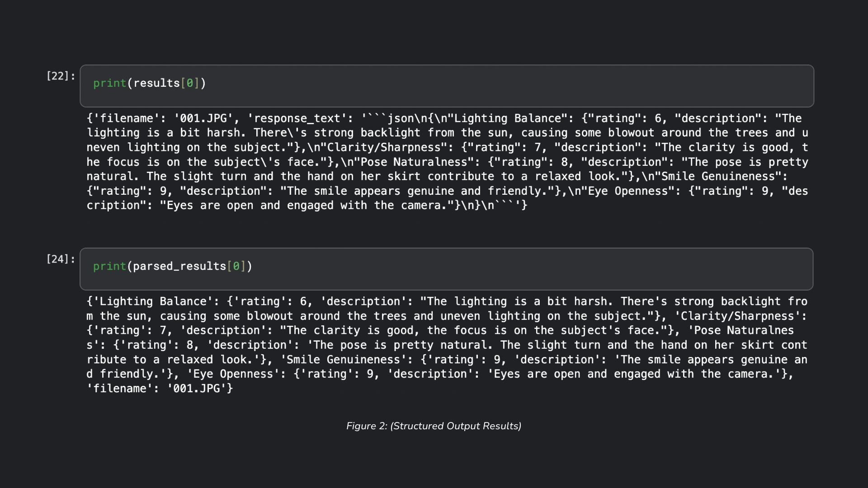Click the [22] cell execution prompt
The width and height of the screenshot is (868, 488).
tap(61, 76)
